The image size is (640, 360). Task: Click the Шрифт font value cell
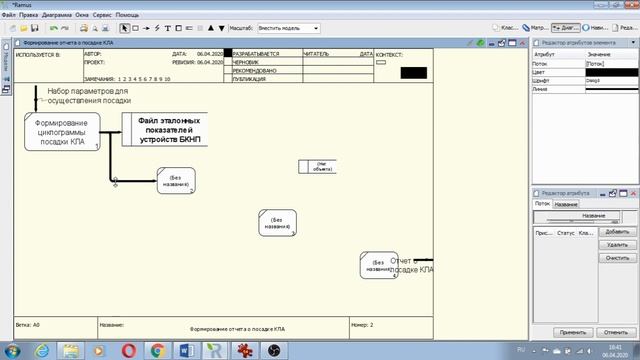[611, 81]
